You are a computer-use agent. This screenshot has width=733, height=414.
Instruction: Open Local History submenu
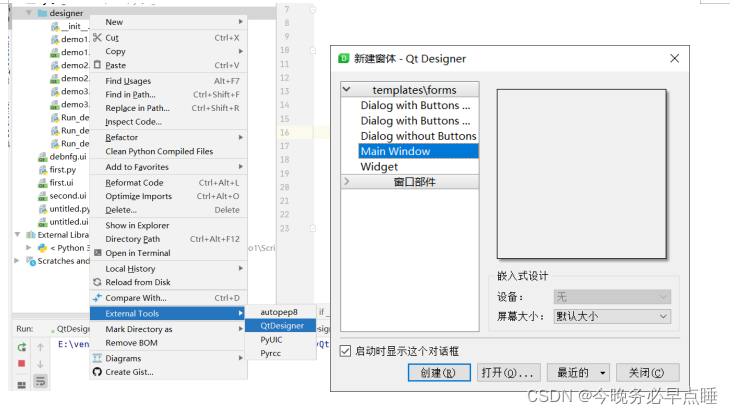point(168,269)
